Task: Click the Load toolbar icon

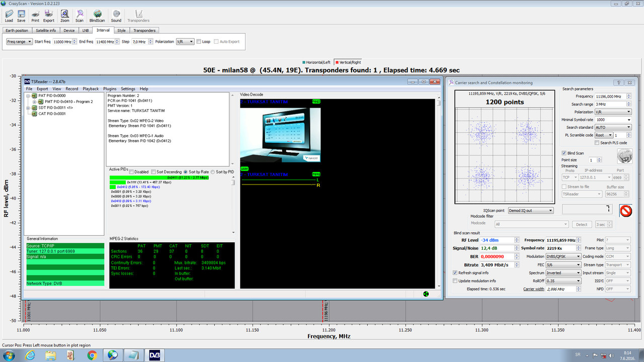Action: point(9,16)
